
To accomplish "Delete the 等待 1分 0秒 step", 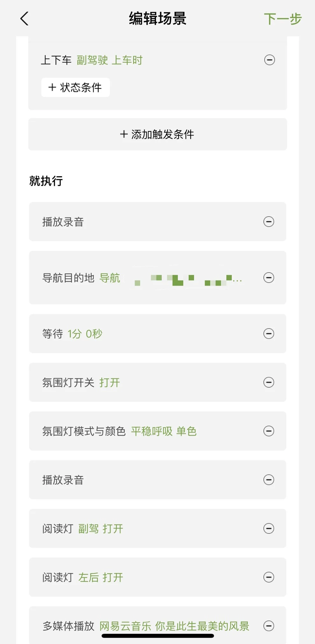I will [x=268, y=334].
